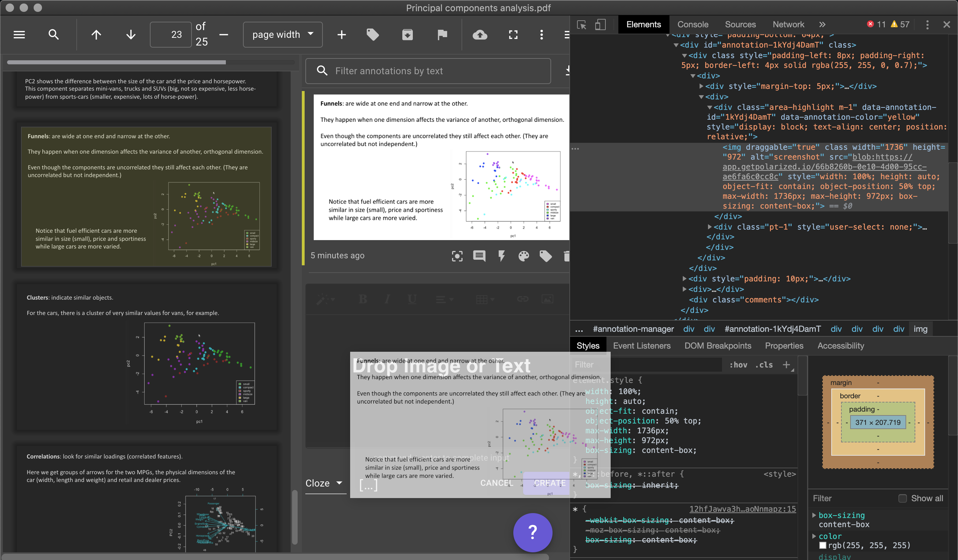Collapse the annotation-1kYdj4DamT div in Elements tree
Screen dimensions: 958x560
coord(676,44)
